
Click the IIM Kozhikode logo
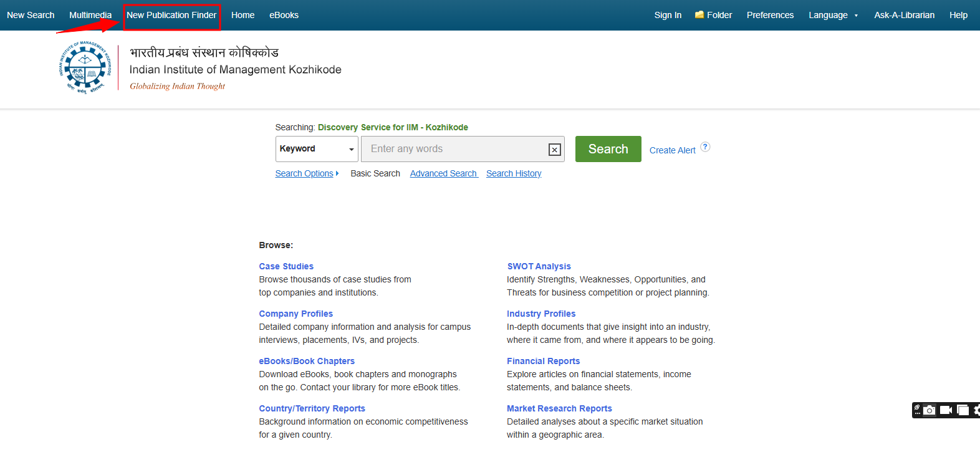(x=85, y=68)
